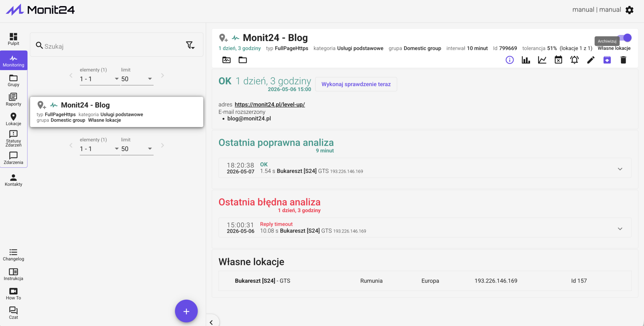Go to the Monitoring section
Viewport: 644px width, 326px height.
[x=14, y=61]
